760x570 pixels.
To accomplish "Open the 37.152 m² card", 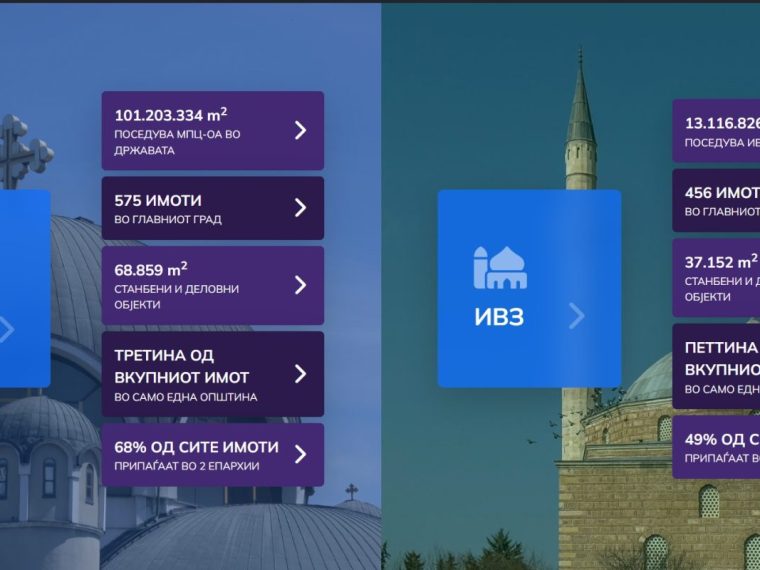I will (x=716, y=278).
